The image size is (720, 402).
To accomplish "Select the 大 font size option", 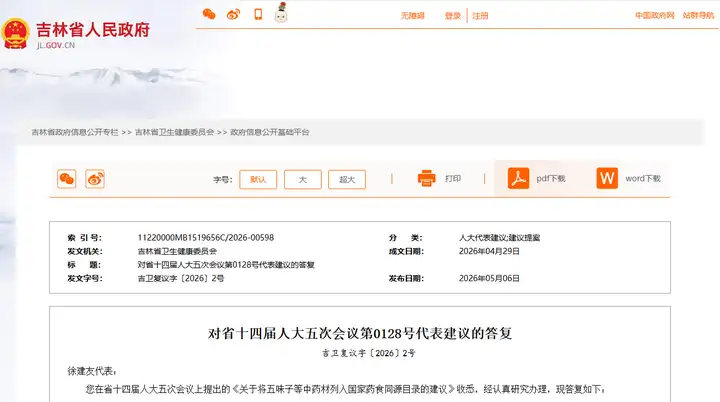I will 303,180.
